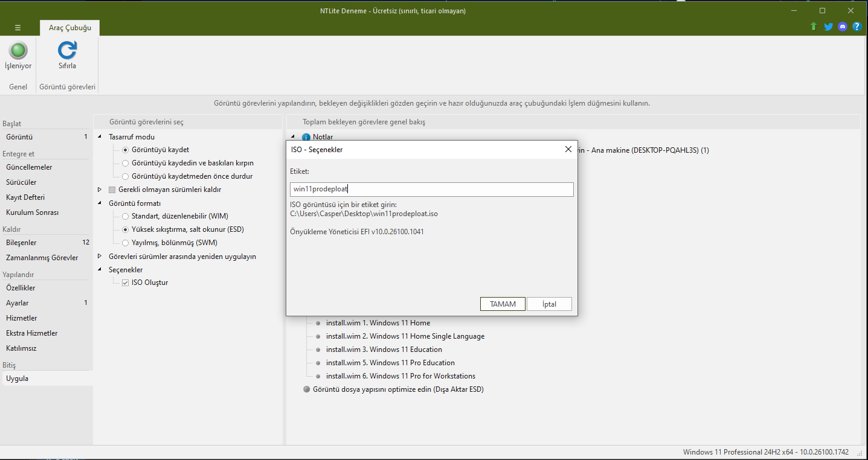Open Hizmetler in the sidebar
This screenshot has width=868, height=460.
(47, 318)
